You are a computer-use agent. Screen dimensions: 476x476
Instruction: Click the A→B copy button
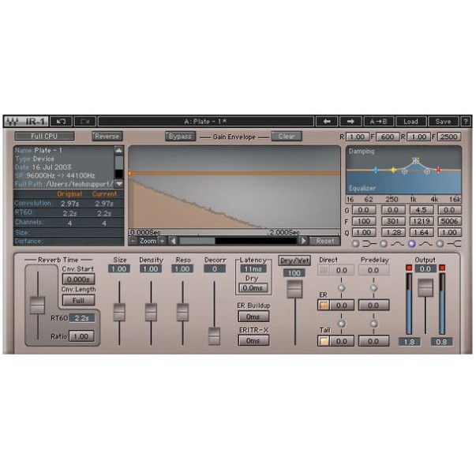click(x=379, y=122)
